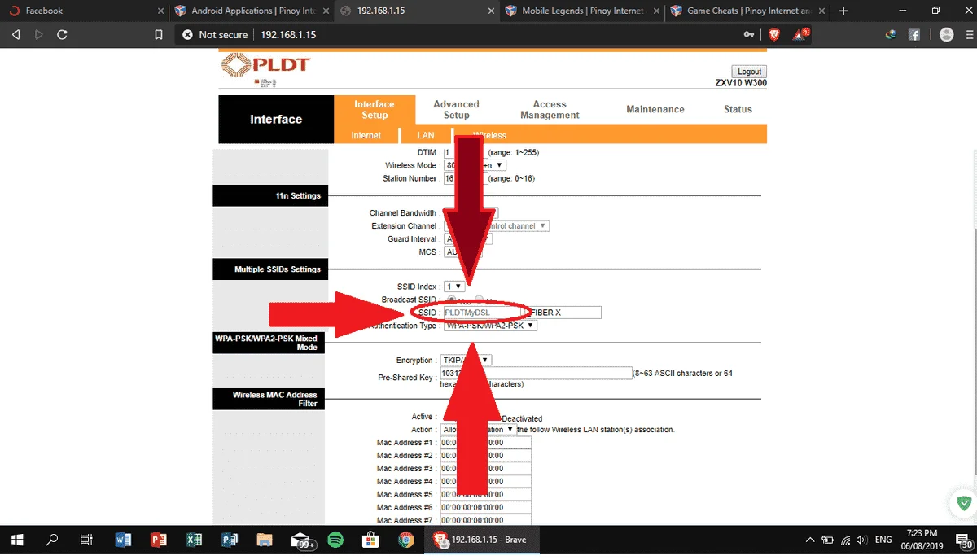Open the SSID Index dropdown
Image resolution: width=977 pixels, height=560 pixels.
453,287
